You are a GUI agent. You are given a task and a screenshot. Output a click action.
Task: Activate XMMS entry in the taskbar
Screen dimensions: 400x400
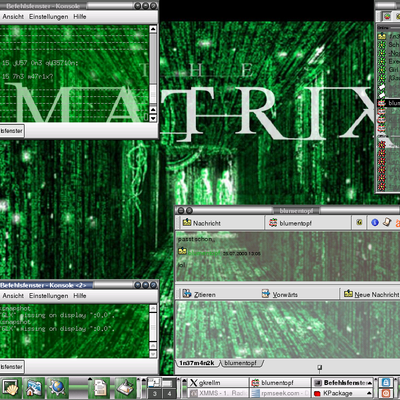click(x=218, y=393)
